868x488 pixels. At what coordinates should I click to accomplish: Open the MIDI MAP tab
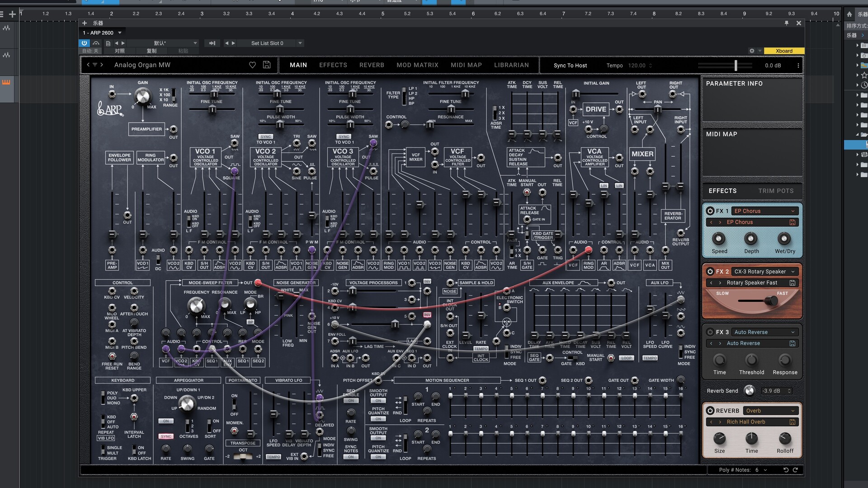click(466, 65)
